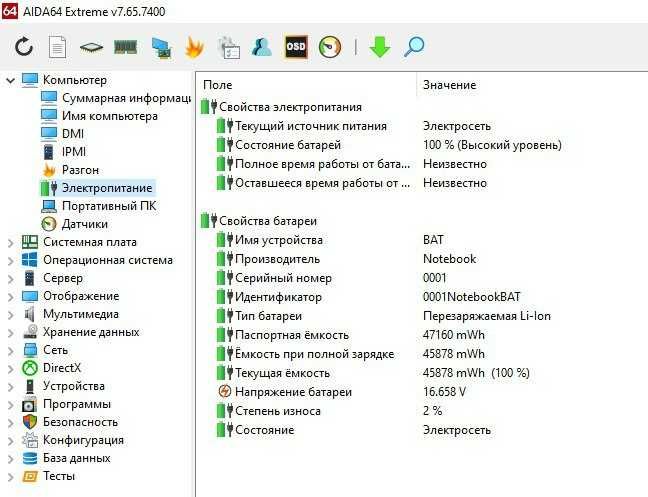Screen dimensions: 648x497
Task: Click the Значение column header
Action: [450, 85]
